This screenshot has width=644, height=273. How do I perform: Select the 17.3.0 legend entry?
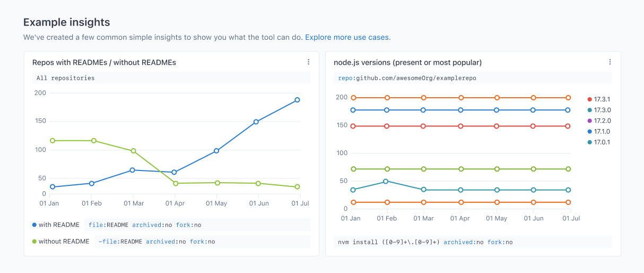click(602, 110)
